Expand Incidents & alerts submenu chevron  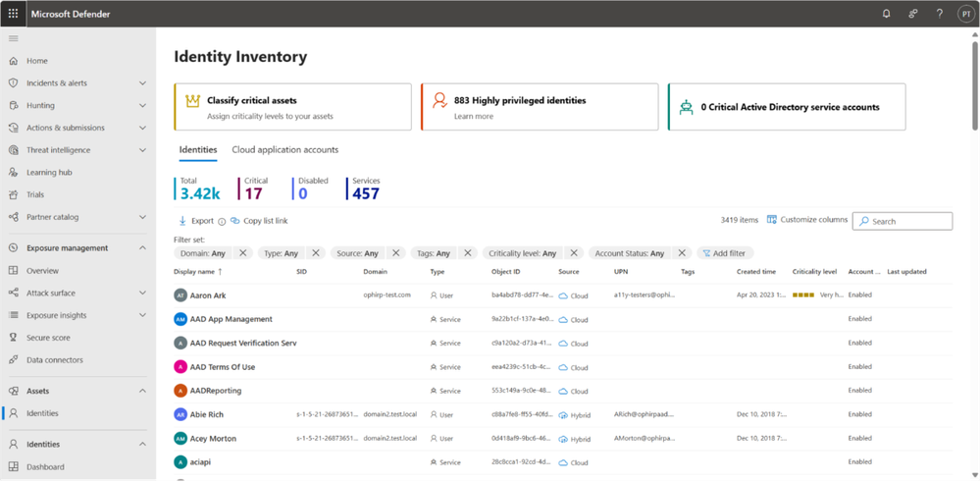pos(142,83)
